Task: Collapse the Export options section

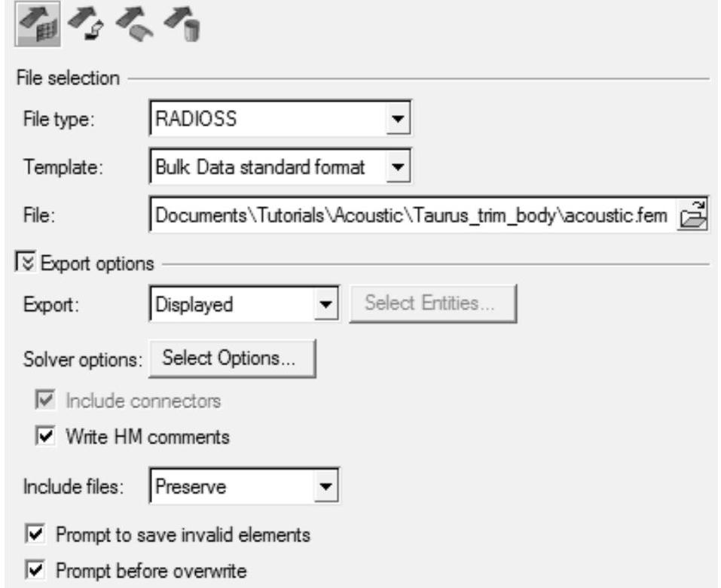Action: point(22,264)
